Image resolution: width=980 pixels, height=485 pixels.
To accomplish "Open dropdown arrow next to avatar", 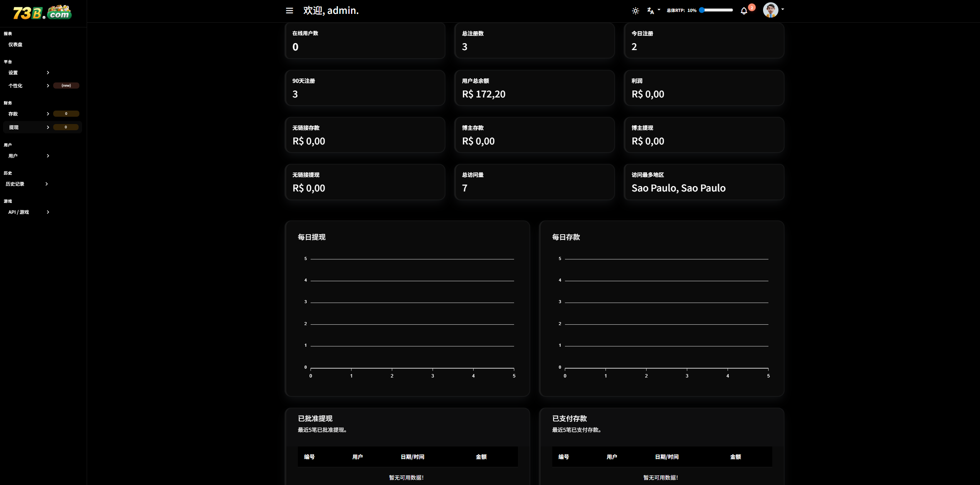I will (783, 9).
